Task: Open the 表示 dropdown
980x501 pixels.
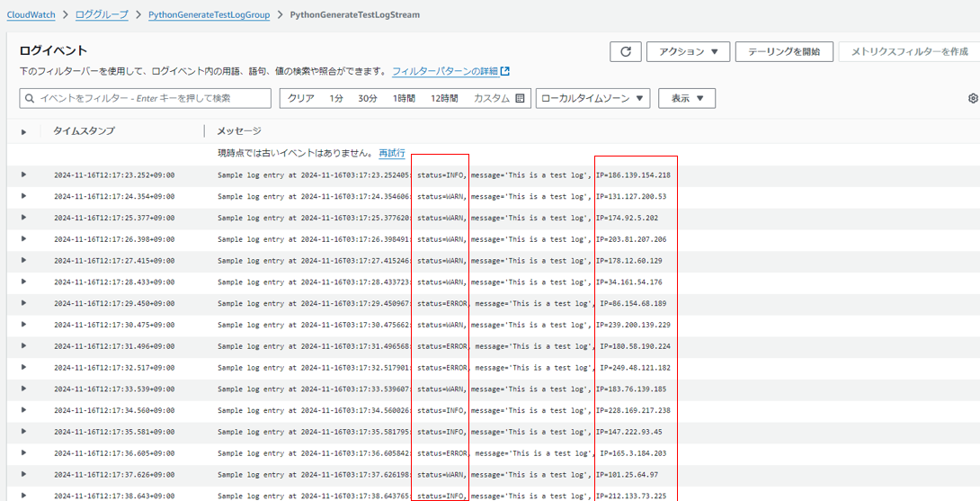Action: click(687, 98)
